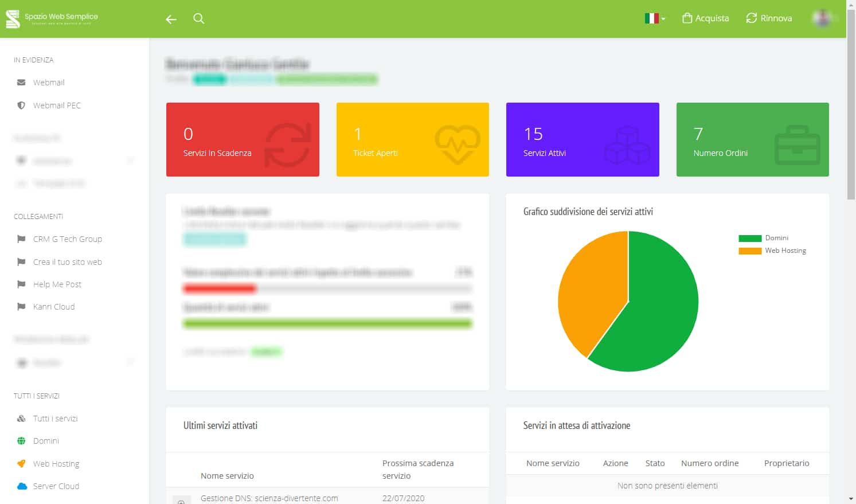Click the Rinnova button in header
The height and width of the screenshot is (504, 856).
(x=769, y=18)
